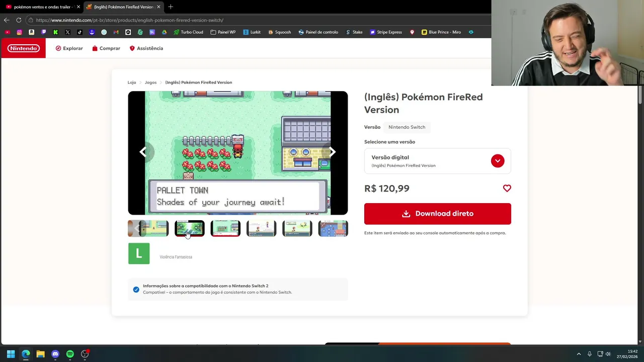Open Microsoft Edge from taskbar

[26, 354]
